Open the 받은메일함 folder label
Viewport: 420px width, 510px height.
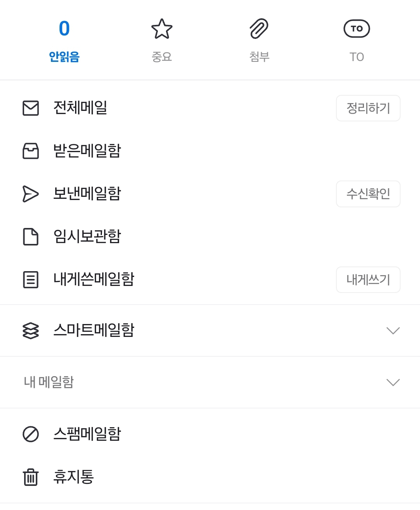pos(87,151)
